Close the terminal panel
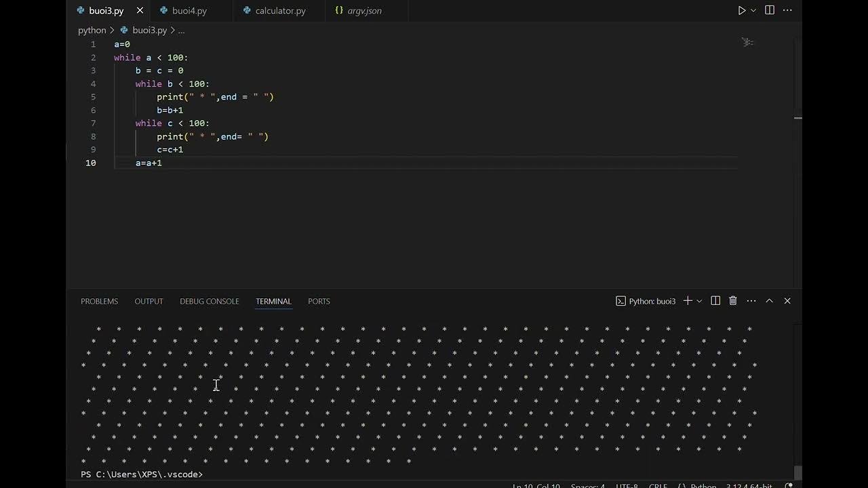The height and width of the screenshot is (488, 868). tap(787, 301)
